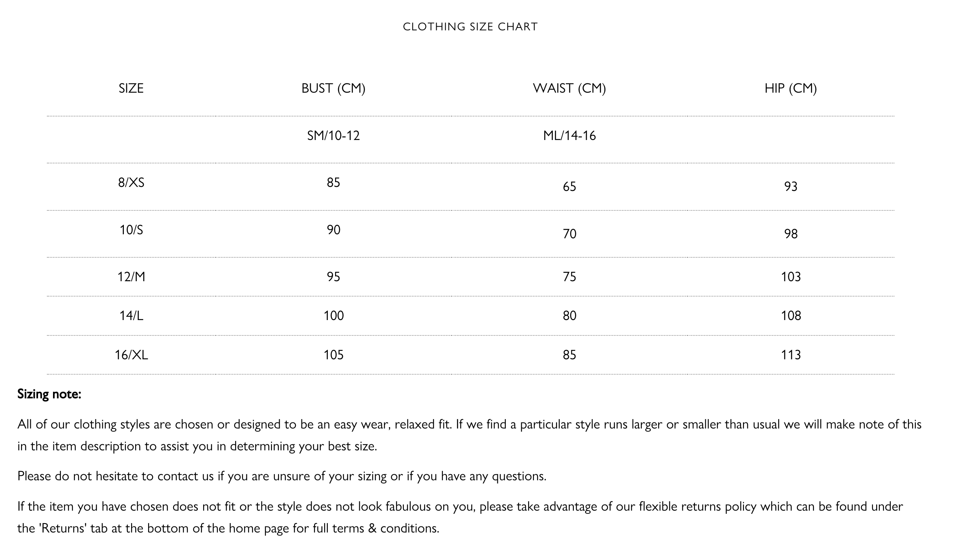
Task: Click the Clothing Size Chart title
Action: pos(470,27)
